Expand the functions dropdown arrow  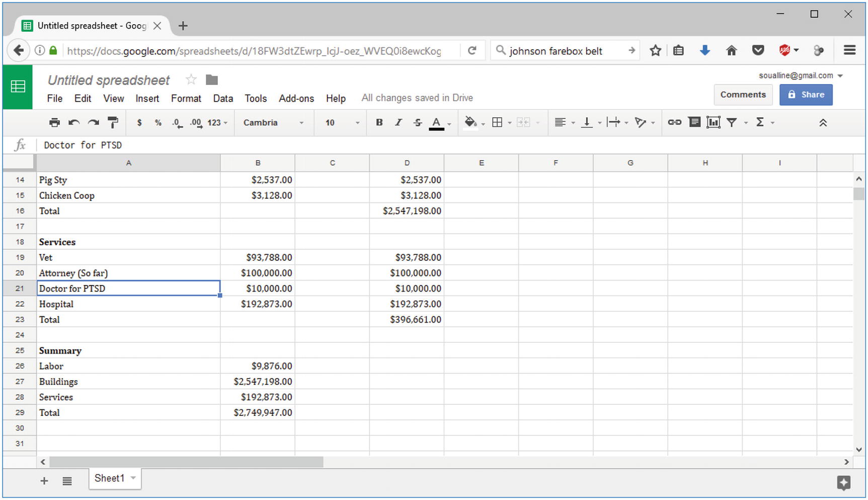click(772, 123)
